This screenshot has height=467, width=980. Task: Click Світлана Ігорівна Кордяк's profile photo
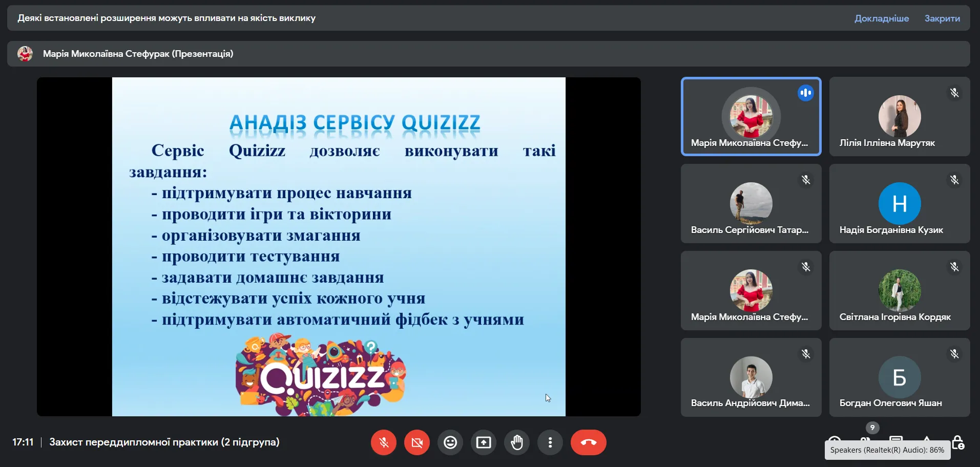900,290
